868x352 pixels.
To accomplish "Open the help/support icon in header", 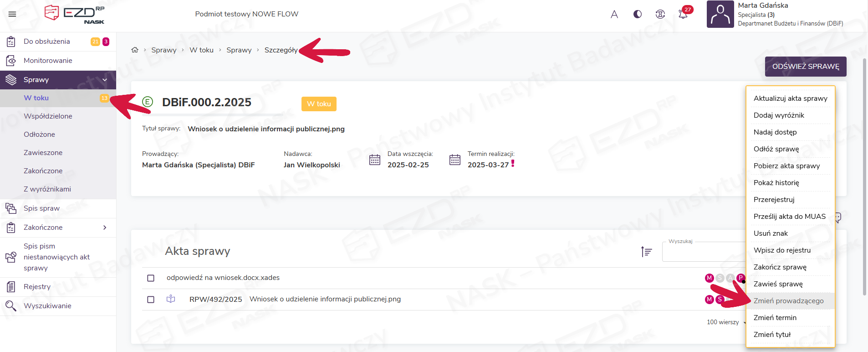I will [660, 14].
